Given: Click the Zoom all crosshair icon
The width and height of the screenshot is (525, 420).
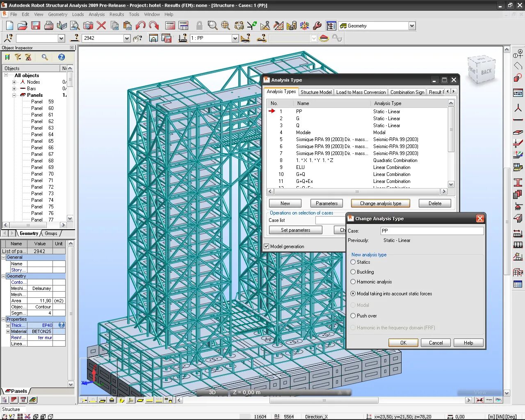Looking at the screenshot, I should [226, 25].
